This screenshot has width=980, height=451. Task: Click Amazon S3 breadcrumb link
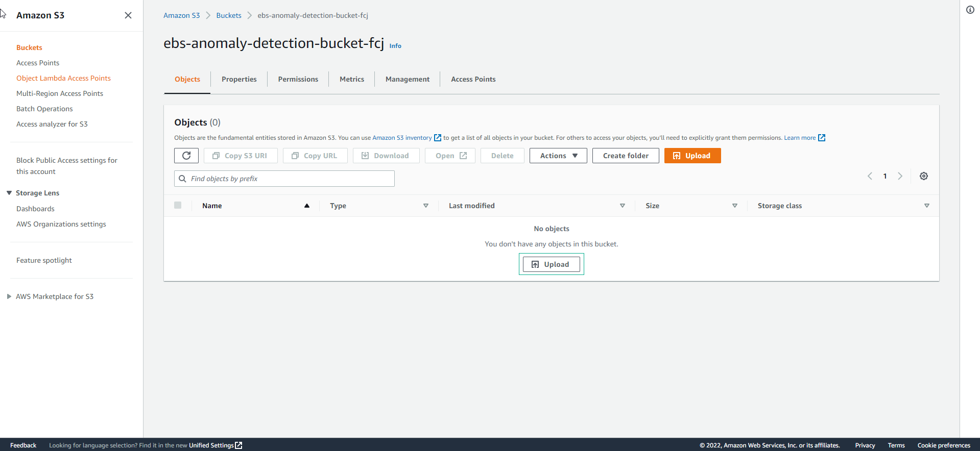tap(182, 15)
